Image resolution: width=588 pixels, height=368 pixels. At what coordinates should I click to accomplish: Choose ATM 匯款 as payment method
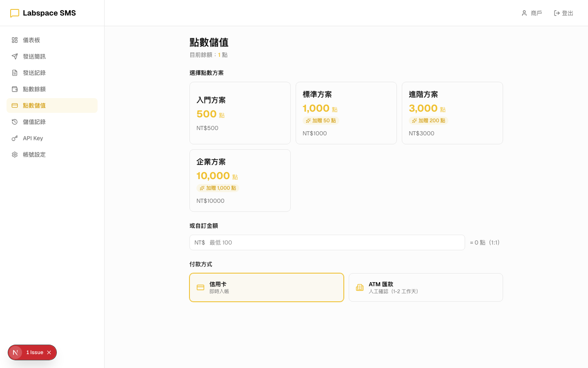(x=426, y=287)
